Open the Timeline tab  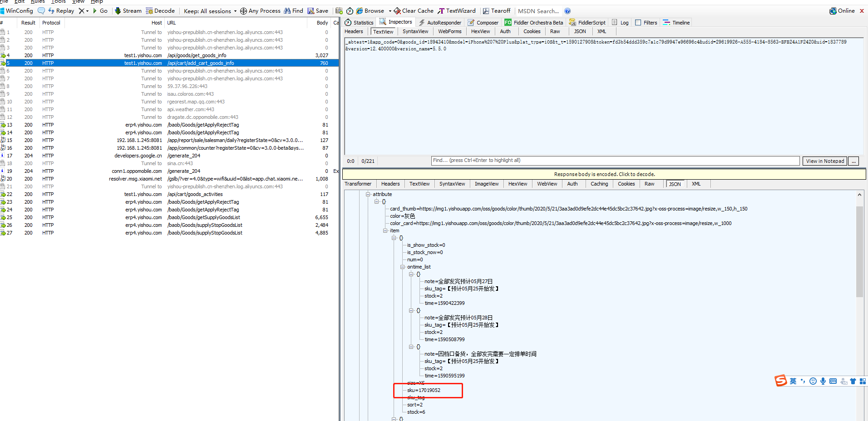point(676,22)
